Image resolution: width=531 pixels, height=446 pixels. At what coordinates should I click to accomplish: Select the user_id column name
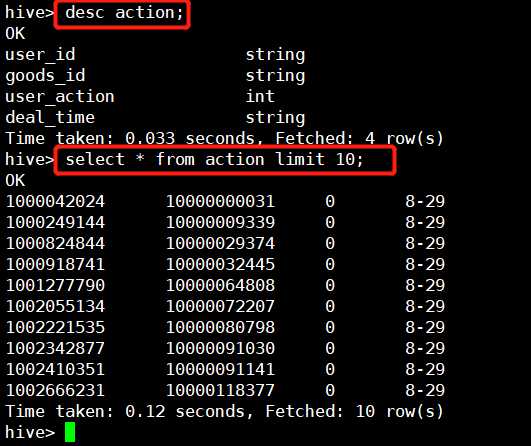(40, 55)
